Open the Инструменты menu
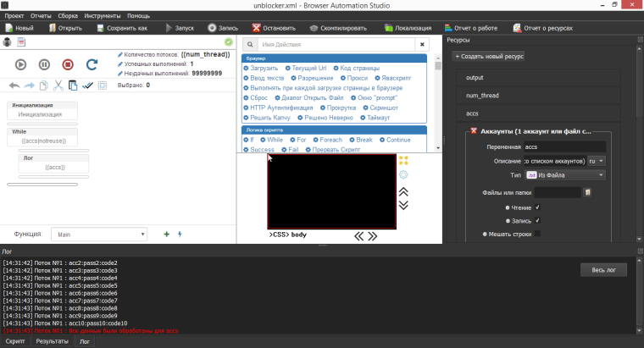 [102, 16]
